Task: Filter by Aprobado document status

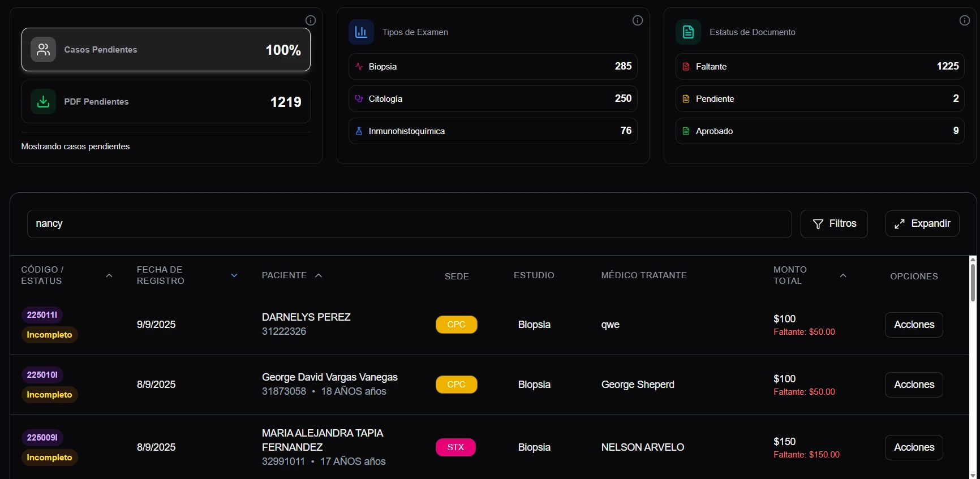Action: tap(820, 131)
